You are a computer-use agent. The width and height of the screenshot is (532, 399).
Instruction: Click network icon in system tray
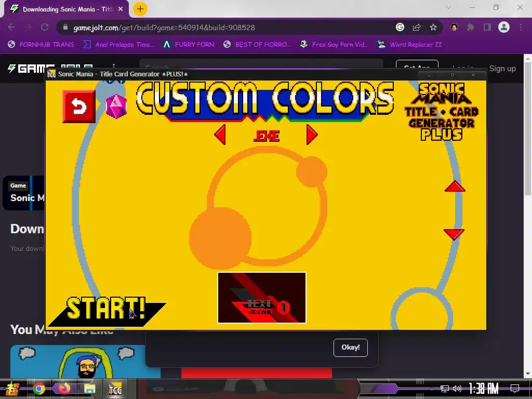coord(445,389)
